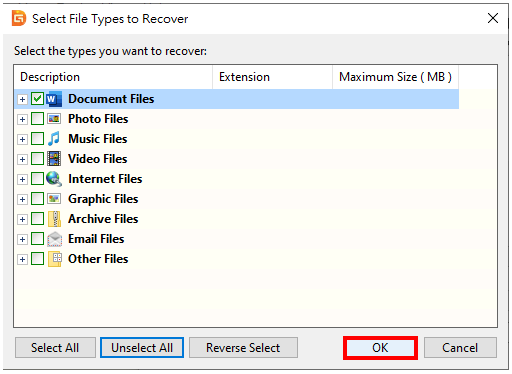Image resolution: width=512 pixels, height=374 pixels.
Task: Expand the Document Files tree node
Action: coord(22,99)
